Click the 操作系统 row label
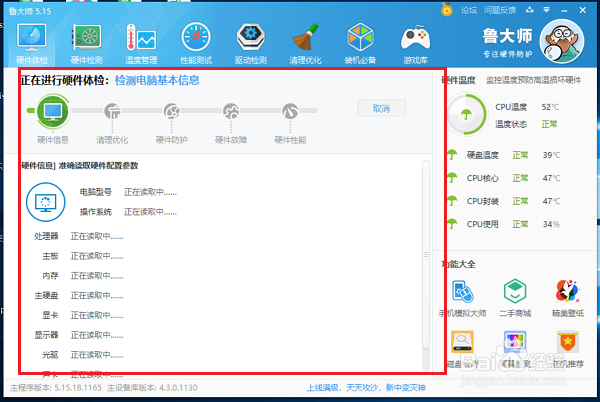 coord(96,212)
